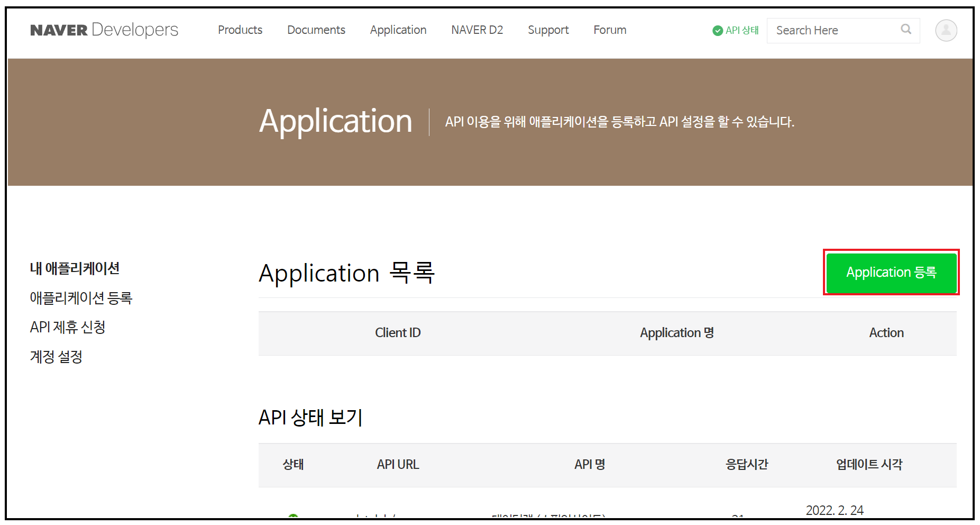980x525 pixels.
Task: Click the Application 목록 heading
Action: coord(346,274)
